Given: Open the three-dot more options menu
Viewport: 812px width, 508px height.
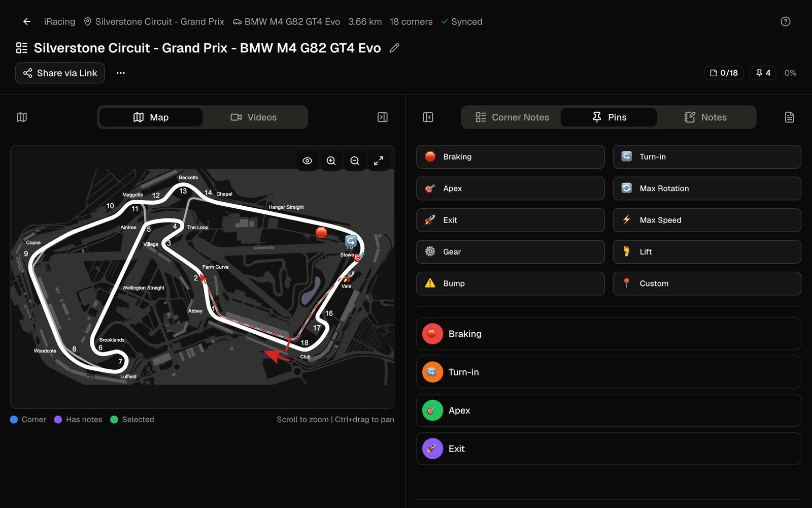Looking at the screenshot, I should [x=120, y=73].
